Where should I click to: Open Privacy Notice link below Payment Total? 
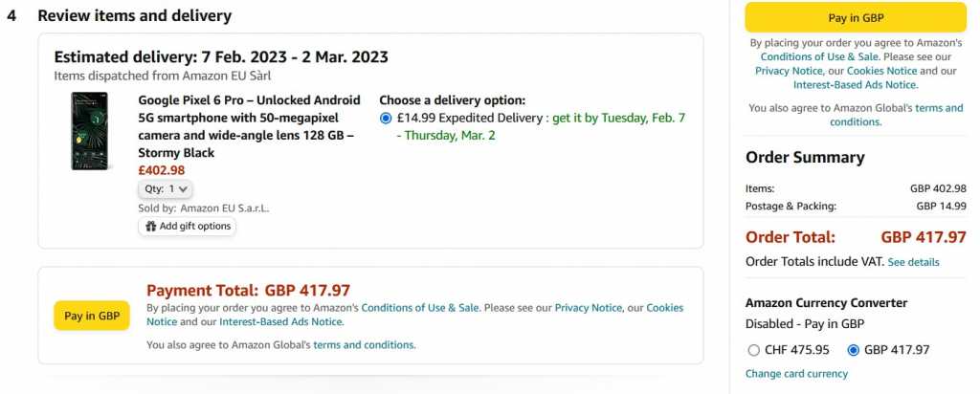(x=588, y=308)
